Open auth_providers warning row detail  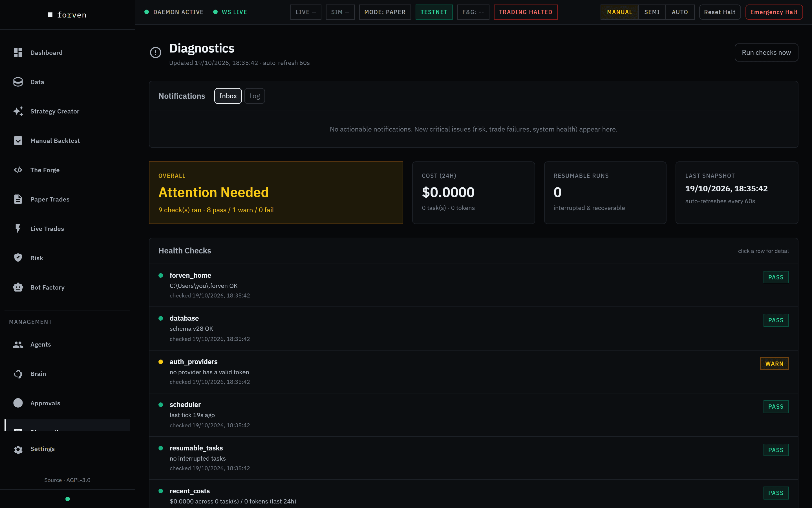click(473, 372)
